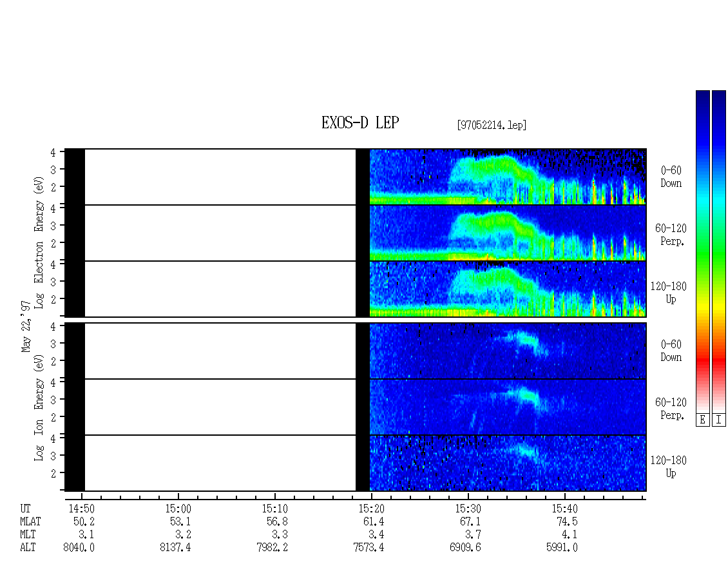Open the ion 60-120 Perp. spectrogram panel

[x=356, y=407]
